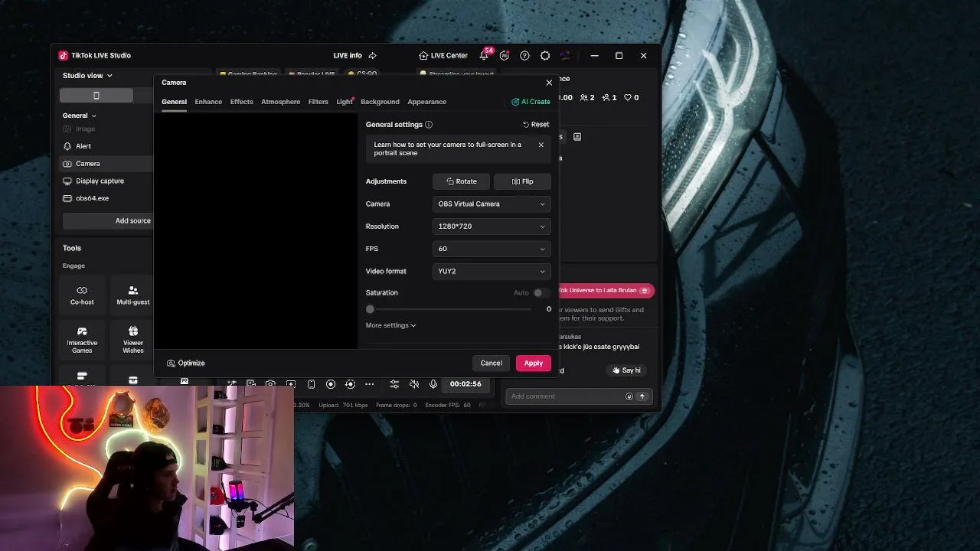The height and width of the screenshot is (551, 980).
Task: Close the Camera settings dialog
Action: pyautogui.click(x=549, y=82)
